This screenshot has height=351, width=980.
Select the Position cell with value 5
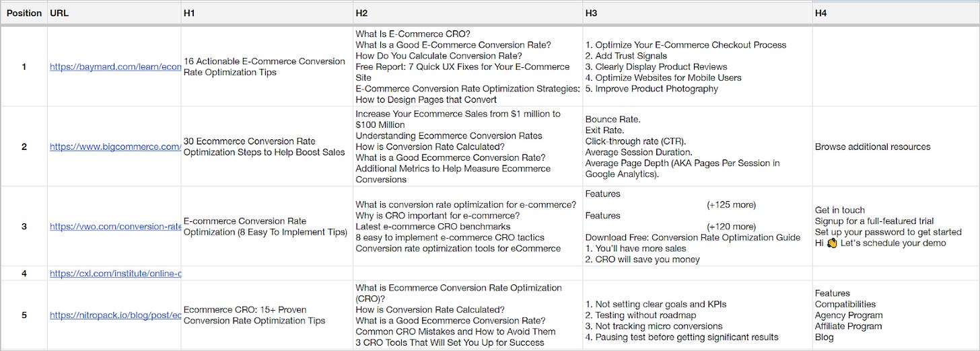pos(24,315)
